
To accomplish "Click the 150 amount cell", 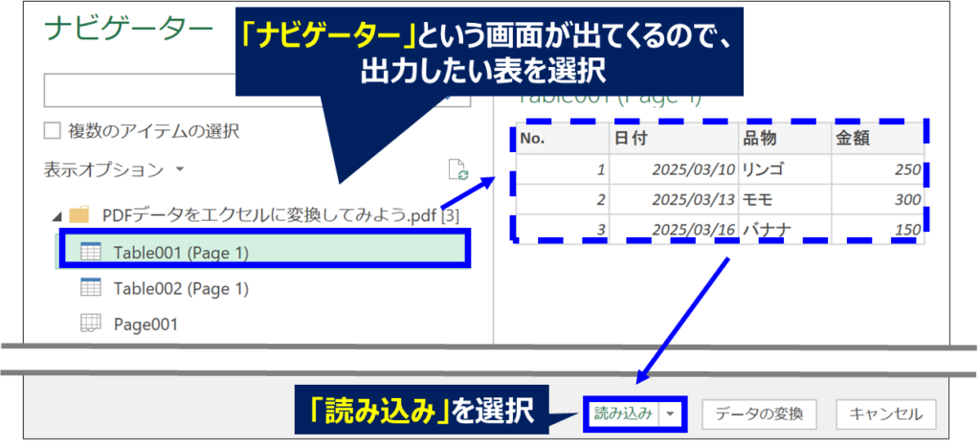I will pyautogui.click(x=878, y=230).
